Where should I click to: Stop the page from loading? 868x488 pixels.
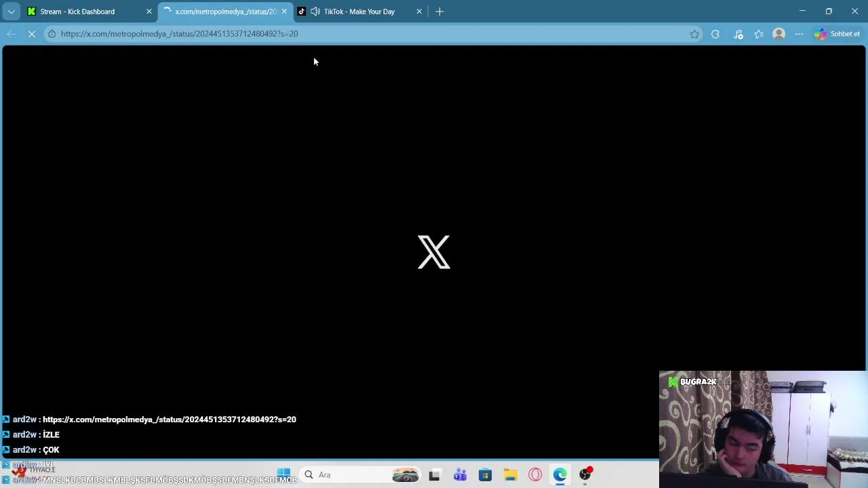click(32, 34)
